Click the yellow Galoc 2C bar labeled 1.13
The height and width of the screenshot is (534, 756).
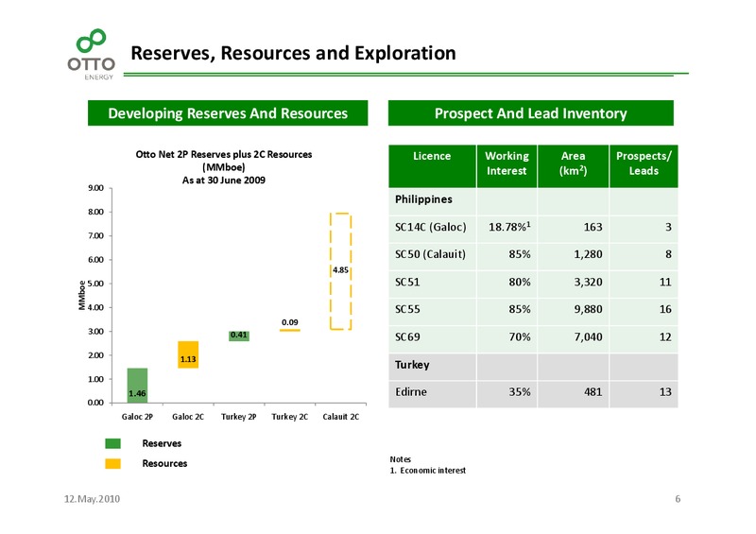188,354
